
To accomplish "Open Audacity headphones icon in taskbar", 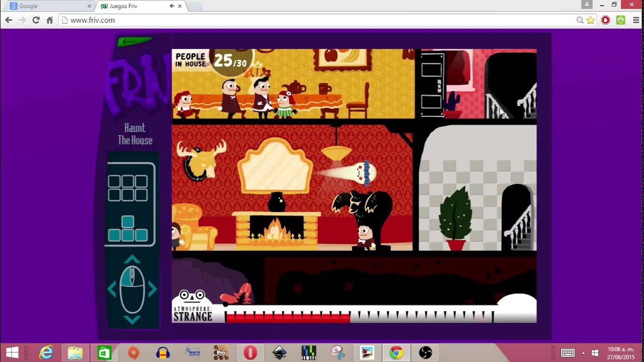I will click(163, 352).
